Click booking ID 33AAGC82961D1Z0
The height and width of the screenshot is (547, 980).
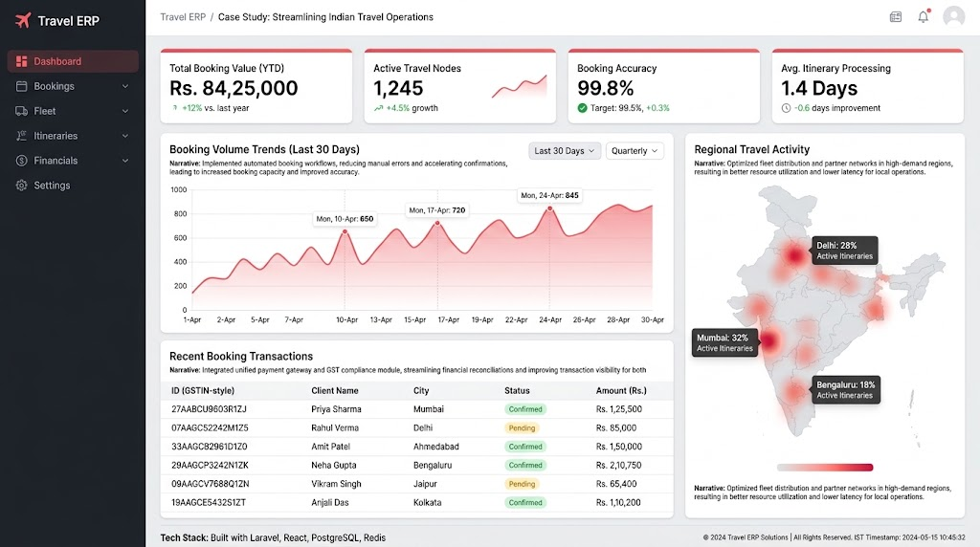(x=210, y=447)
